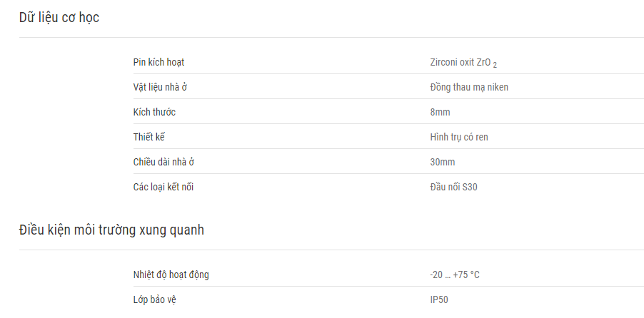The height and width of the screenshot is (318, 644).
Task: Click the "Hình trụ có ren" value
Action: pos(459,137)
